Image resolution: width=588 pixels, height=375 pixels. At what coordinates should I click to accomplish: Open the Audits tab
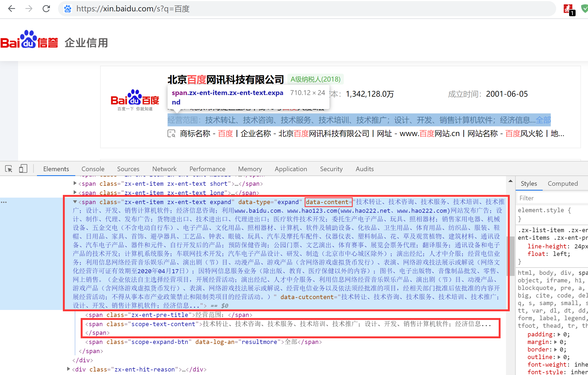pyautogui.click(x=365, y=169)
